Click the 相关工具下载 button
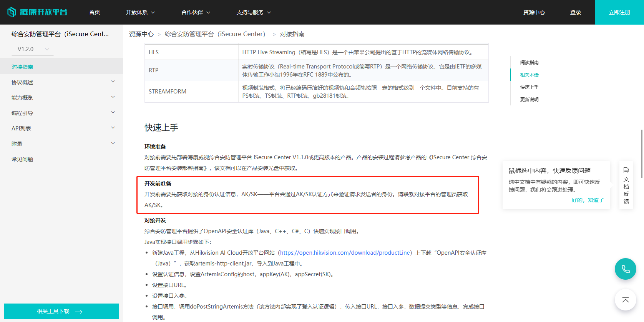 tap(61, 311)
